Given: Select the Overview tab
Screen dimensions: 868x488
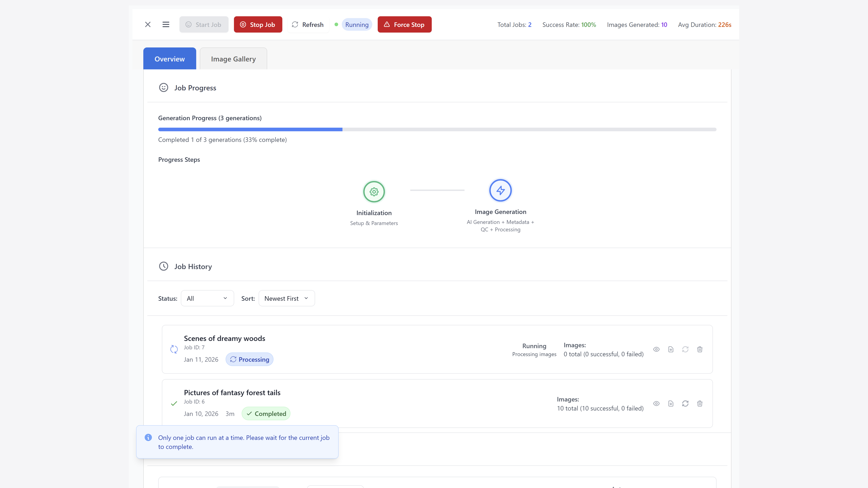Looking at the screenshot, I should (170, 59).
